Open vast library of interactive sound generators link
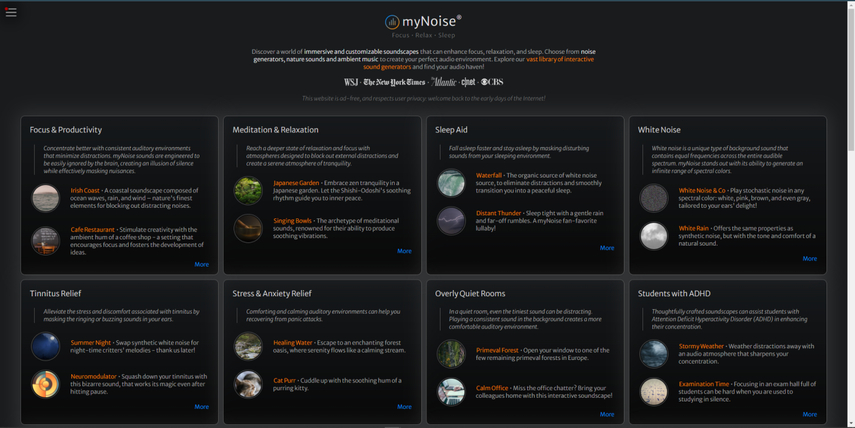 coord(478,63)
